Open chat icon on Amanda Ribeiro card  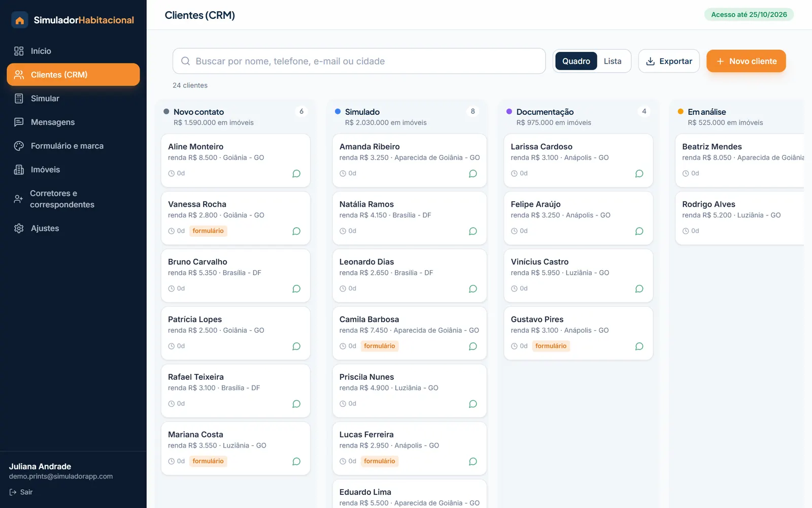(473, 174)
